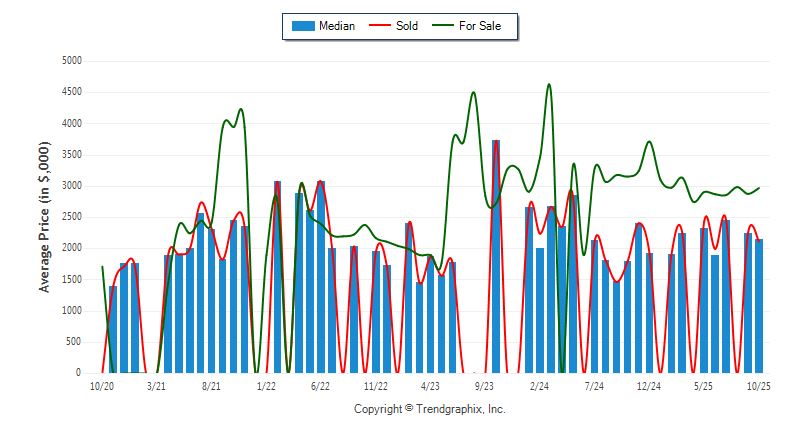Click the 3/21 x-axis label
Image resolution: width=800 pixels, height=434 pixels.
click(157, 386)
